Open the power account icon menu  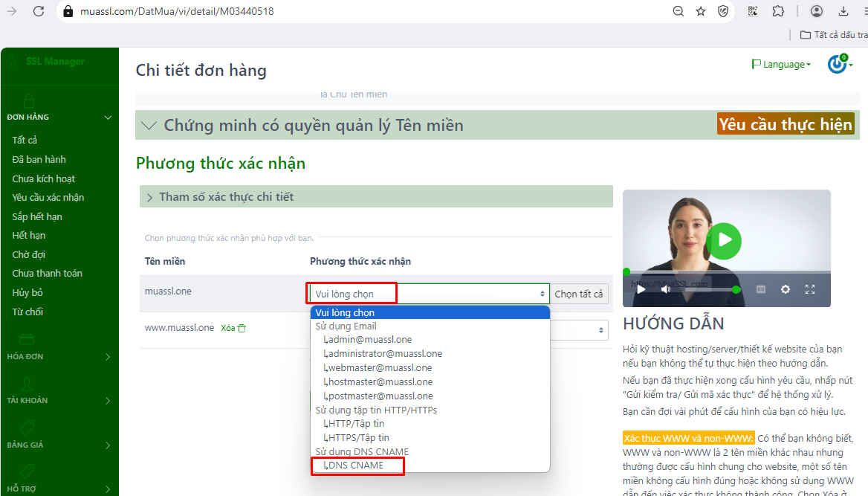[839, 64]
